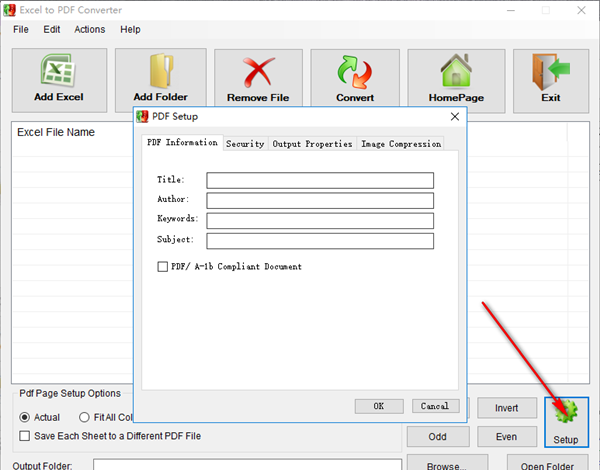
Task: Click the Invert button
Action: (507, 408)
